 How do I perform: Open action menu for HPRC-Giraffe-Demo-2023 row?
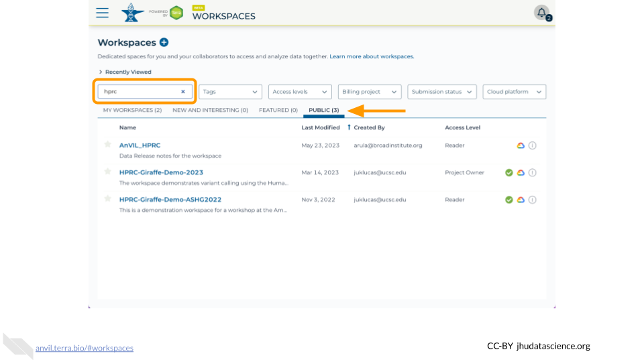point(532,172)
